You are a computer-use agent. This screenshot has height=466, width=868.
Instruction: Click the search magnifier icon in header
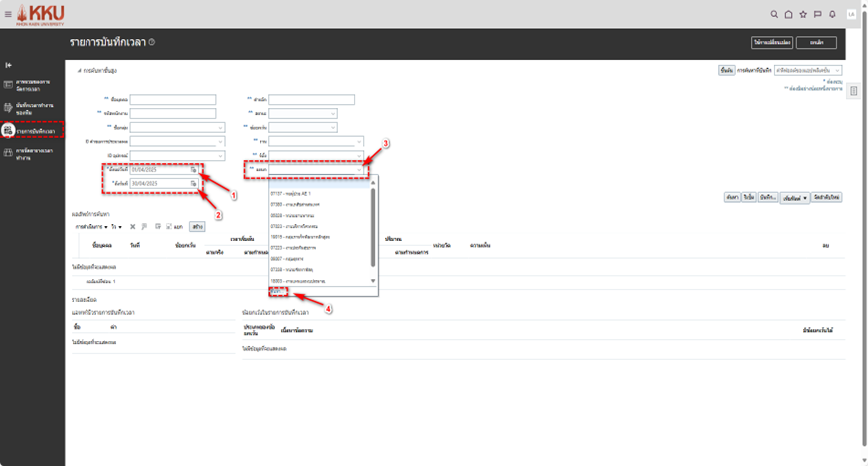tap(775, 14)
